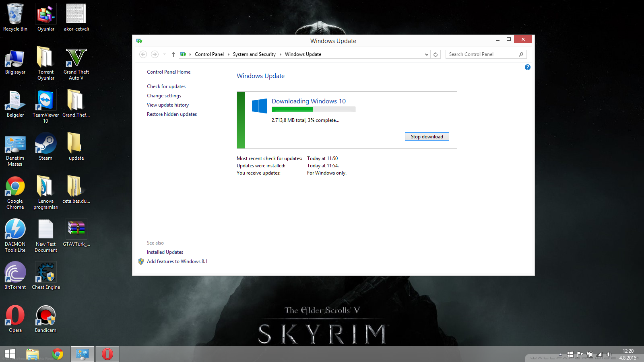
Task: Click the search magnifier icon
Action: 521,54
